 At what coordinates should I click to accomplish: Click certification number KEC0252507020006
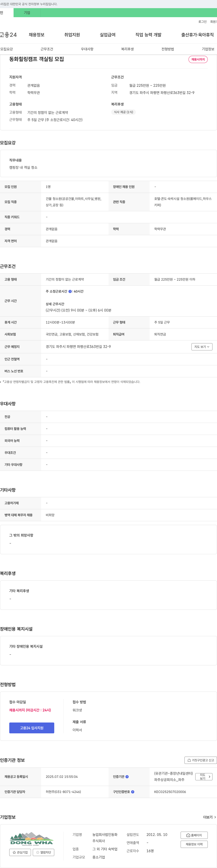(x=170, y=792)
